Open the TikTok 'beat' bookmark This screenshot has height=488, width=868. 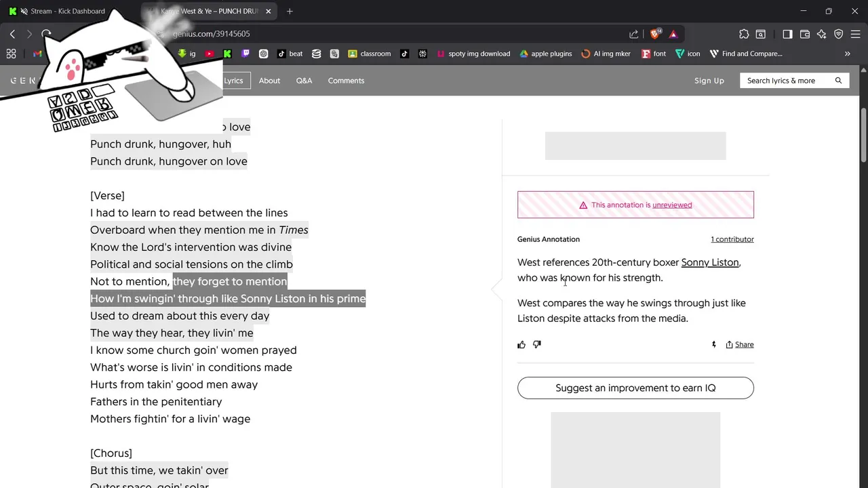point(290,54)
